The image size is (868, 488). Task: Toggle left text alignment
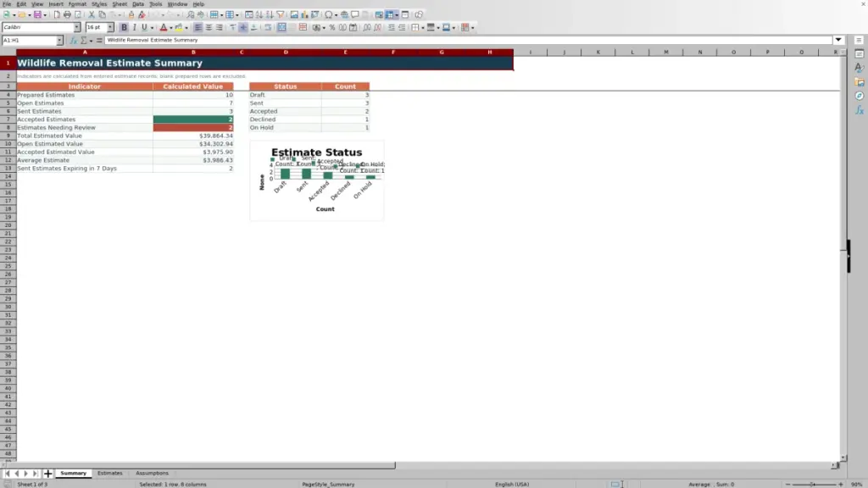[x=198, y=28]
